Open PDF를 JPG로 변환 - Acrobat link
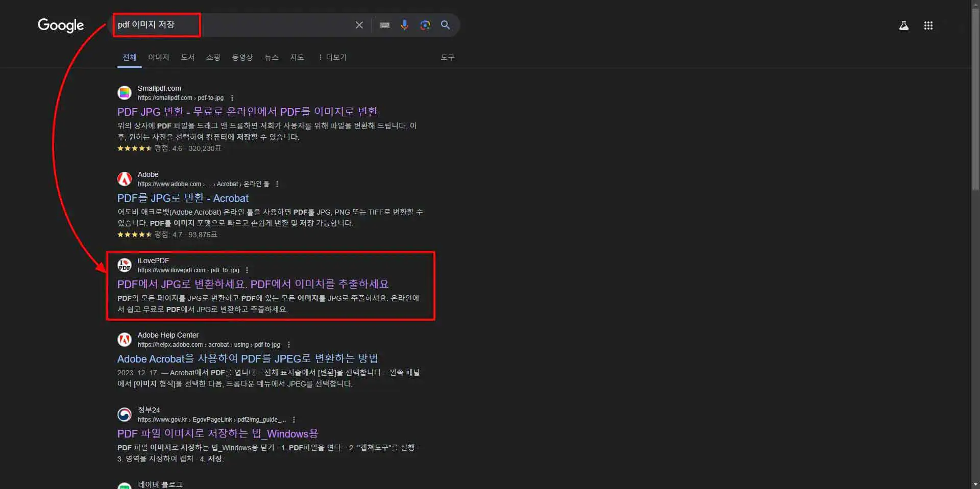980x489 pixels. click(x=183, y=198)
